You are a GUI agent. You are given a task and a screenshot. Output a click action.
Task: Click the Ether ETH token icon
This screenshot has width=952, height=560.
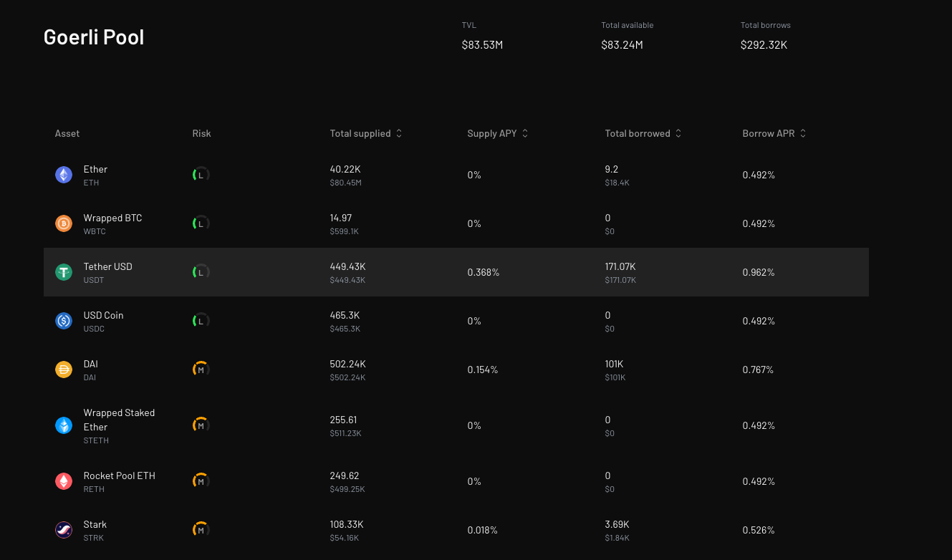point(64,175)
